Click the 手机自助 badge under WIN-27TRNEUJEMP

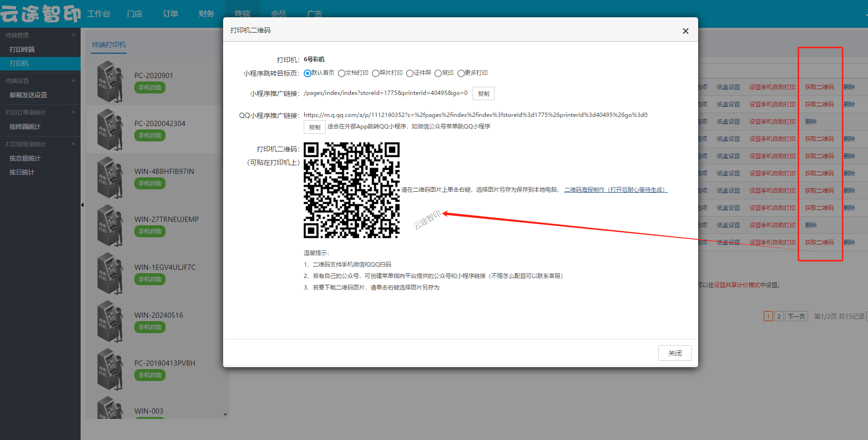tap(150, 232)
